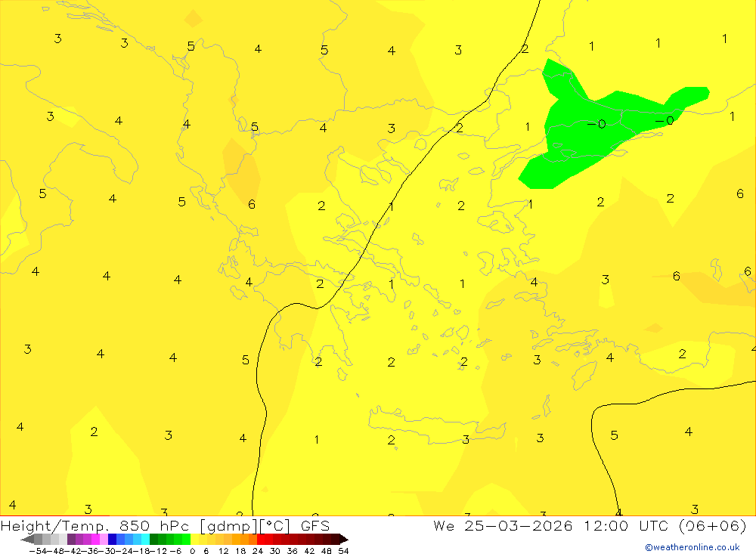Image resolution: width=756 pixels, height=554 pixels.
Task: Click the '48' legend scale label
Action: coord(326,551)
